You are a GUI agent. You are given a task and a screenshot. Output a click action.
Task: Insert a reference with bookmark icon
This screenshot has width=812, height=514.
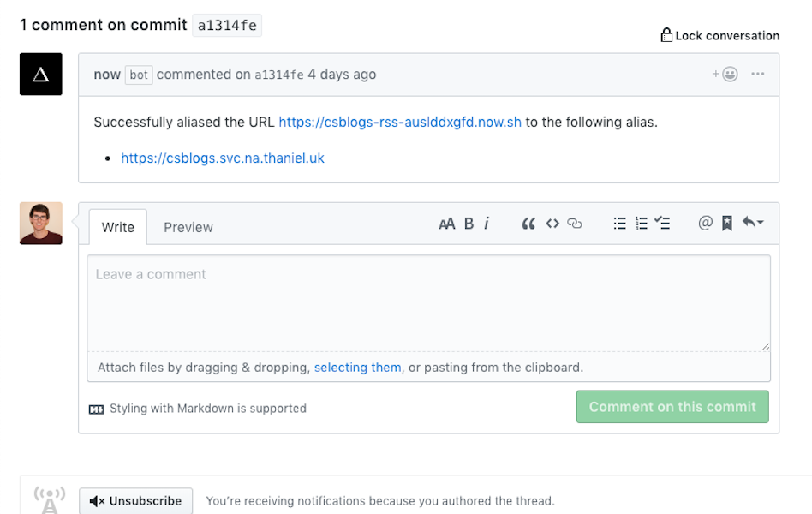click(x=727, y=224)
